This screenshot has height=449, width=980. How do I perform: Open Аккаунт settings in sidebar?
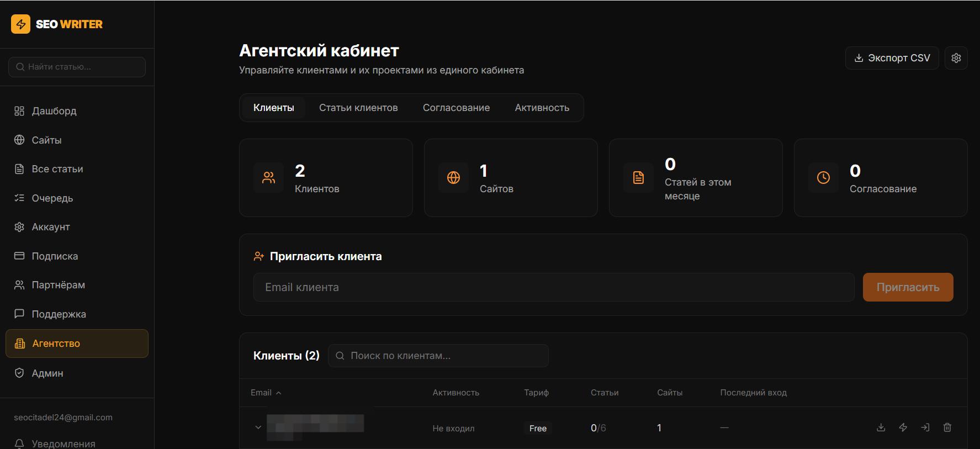point(77,227)
